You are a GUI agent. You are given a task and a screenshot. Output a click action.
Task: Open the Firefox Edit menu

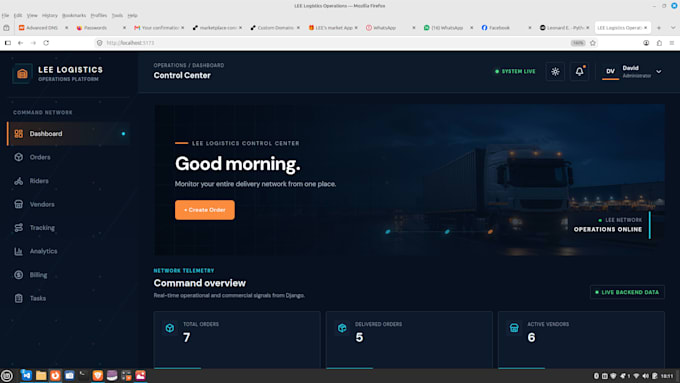tap(18, 15)
